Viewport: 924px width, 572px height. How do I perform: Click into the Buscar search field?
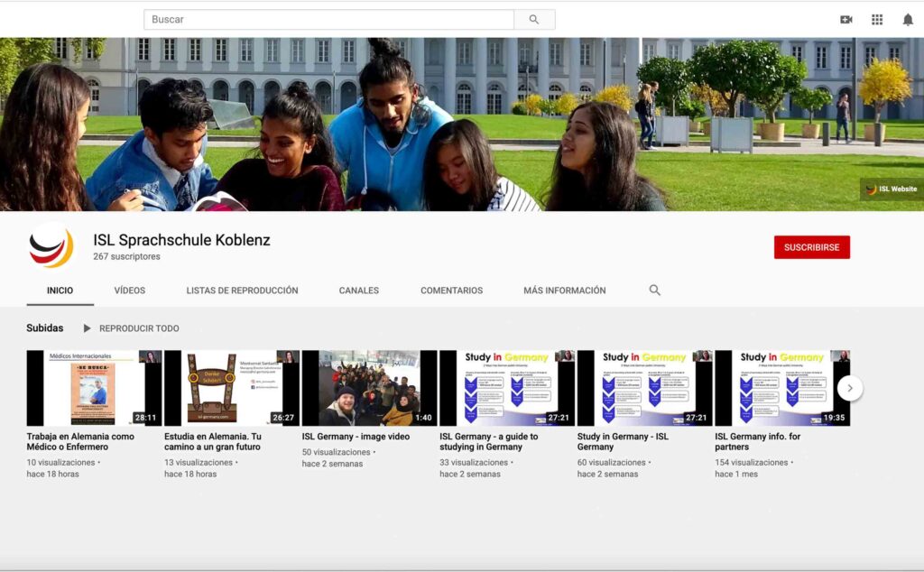tap(328, 20)
